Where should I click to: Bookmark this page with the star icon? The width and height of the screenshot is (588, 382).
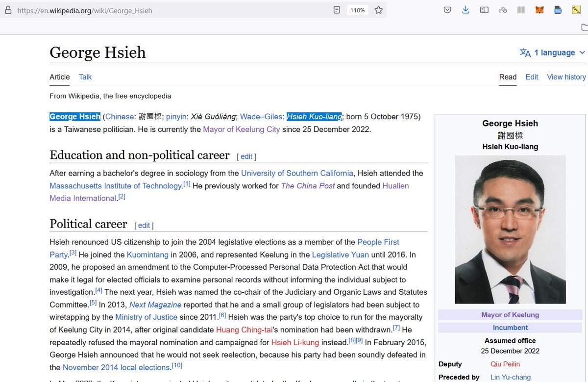pyautogui.click(x=378, y=10)
